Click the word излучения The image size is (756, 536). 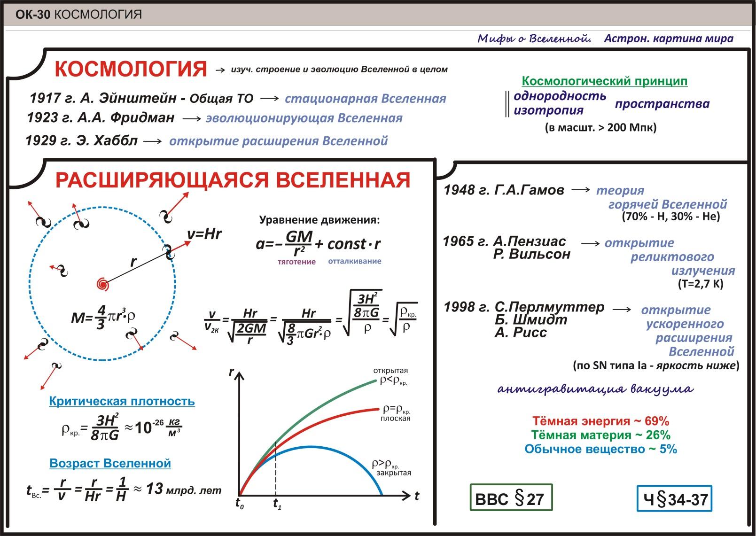click(703, 271)
